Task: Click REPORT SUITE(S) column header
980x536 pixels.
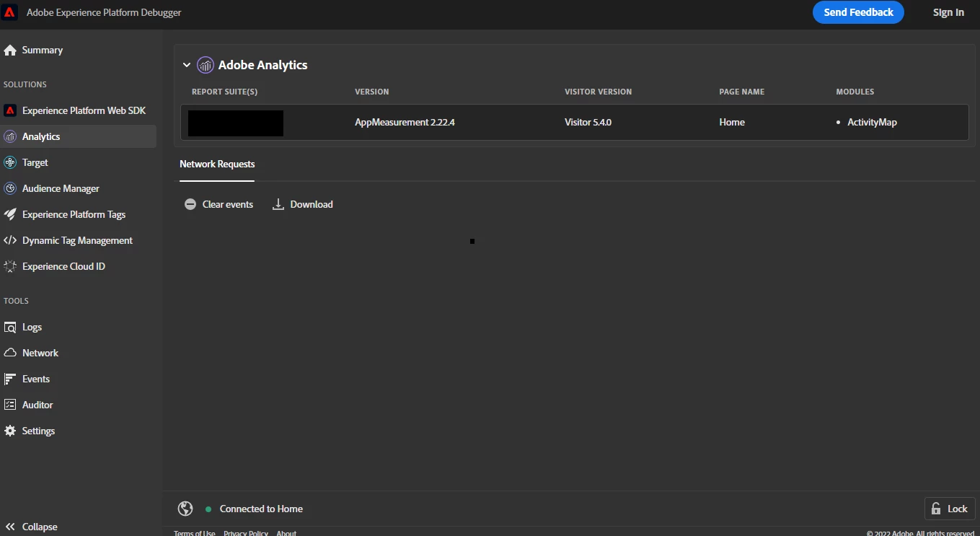Action: pos(224,92)
